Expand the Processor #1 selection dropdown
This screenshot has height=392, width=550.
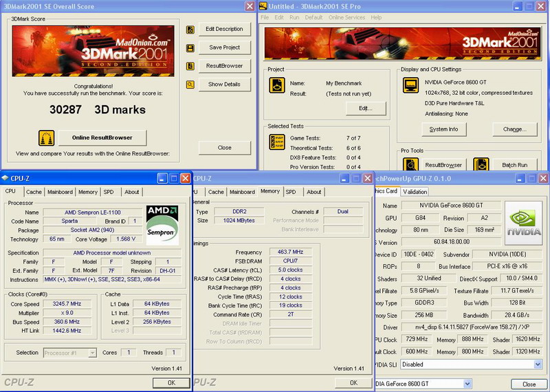[92, 353]
